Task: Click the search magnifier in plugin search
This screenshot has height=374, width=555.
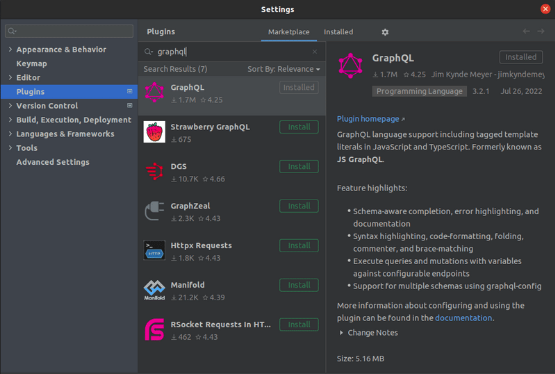Action: [x=148, y=52]
